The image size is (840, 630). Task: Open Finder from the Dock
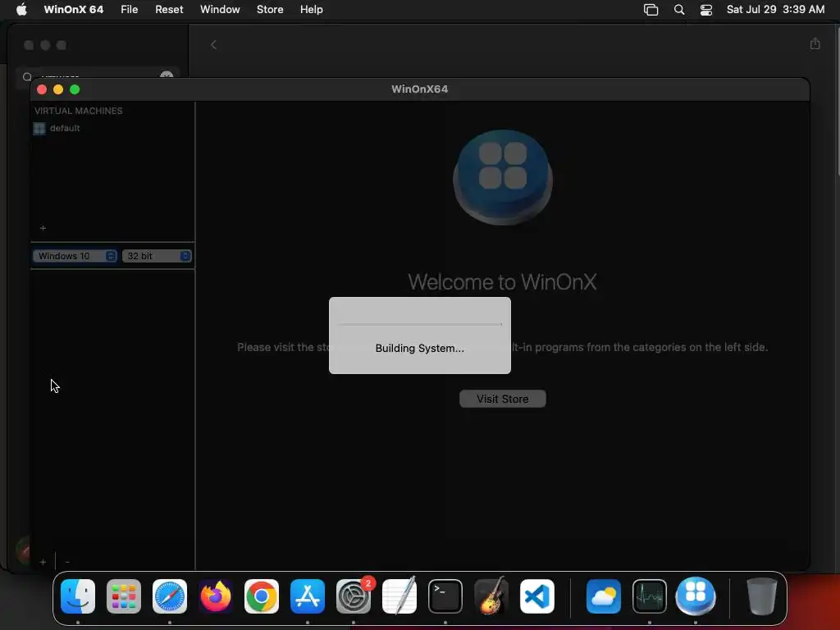click(x=78, y=596)
